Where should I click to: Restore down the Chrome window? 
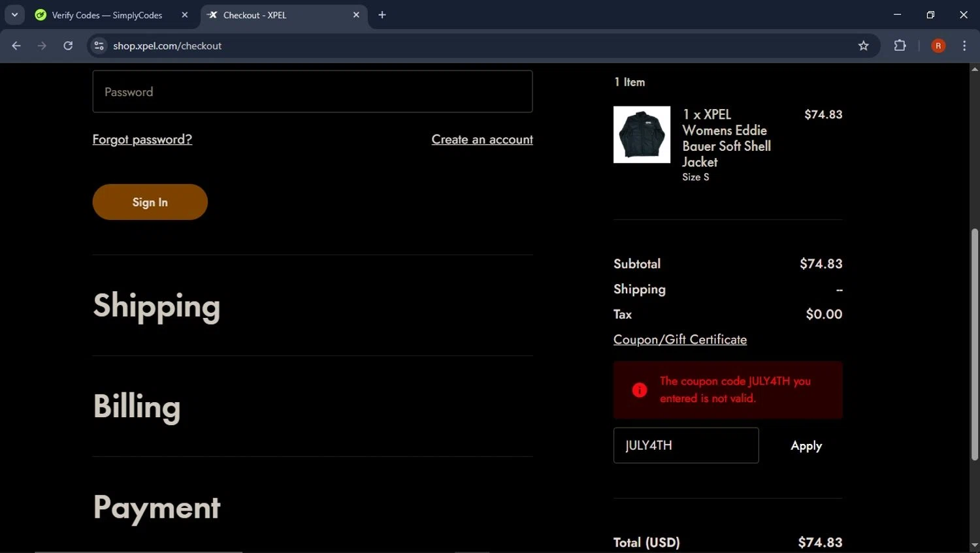click(x=930, y=14)
